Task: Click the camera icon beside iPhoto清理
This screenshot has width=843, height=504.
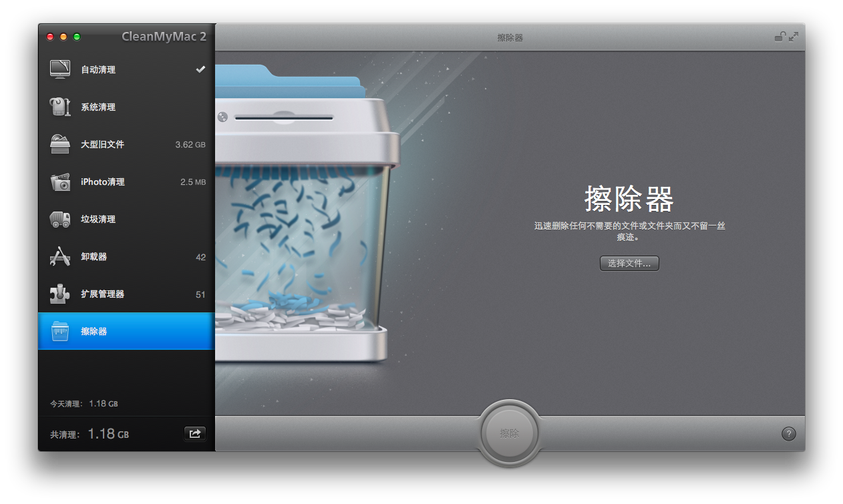Action: 60,182
